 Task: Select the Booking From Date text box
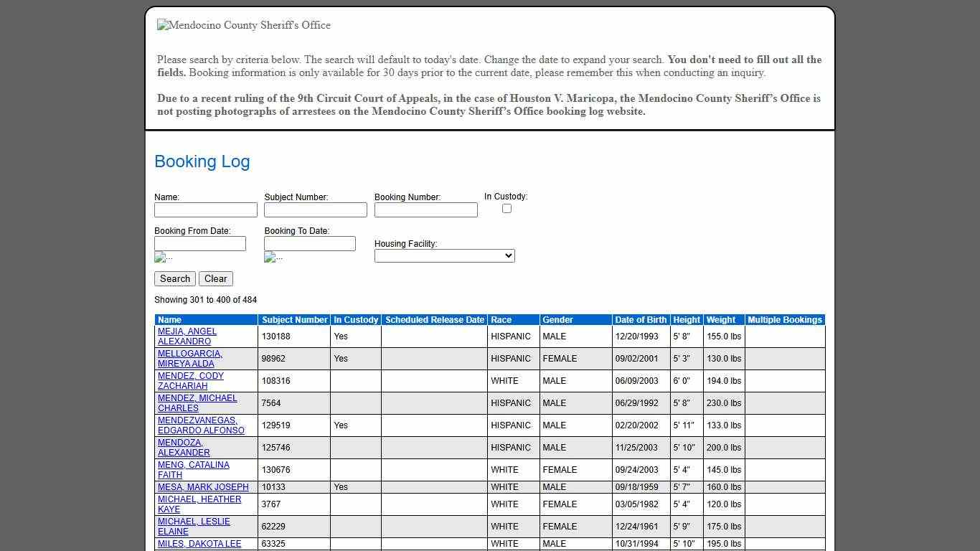coord(200,243)
